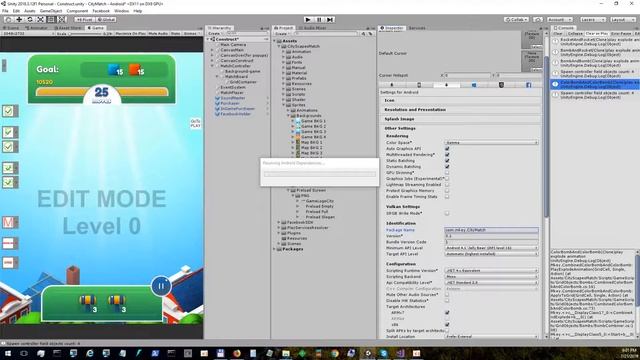Click the left hammer booster in game

pos(88,303)
